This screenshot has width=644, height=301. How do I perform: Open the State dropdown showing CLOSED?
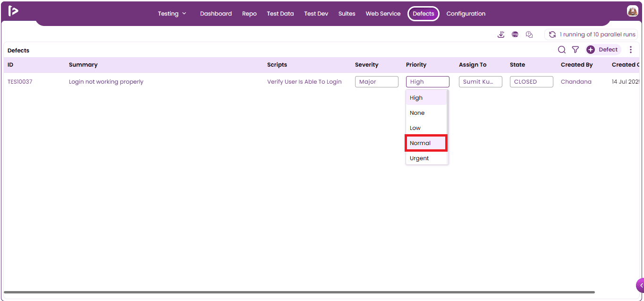click(x=532, y=82)
